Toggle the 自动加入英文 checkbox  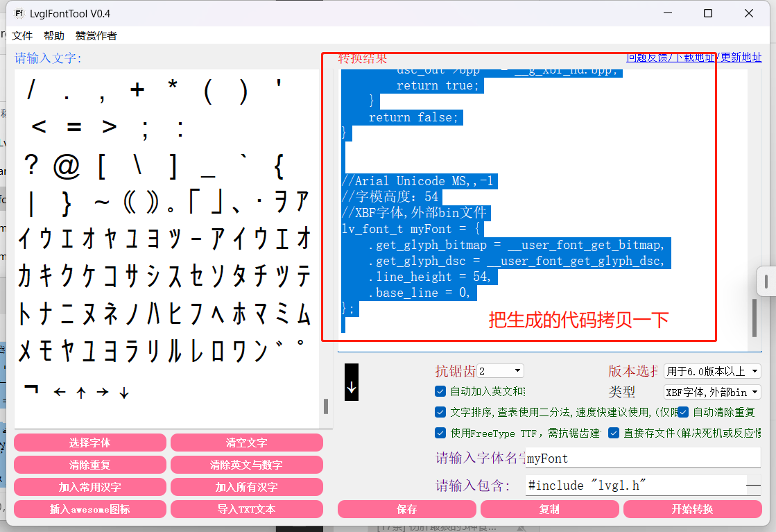440,391
